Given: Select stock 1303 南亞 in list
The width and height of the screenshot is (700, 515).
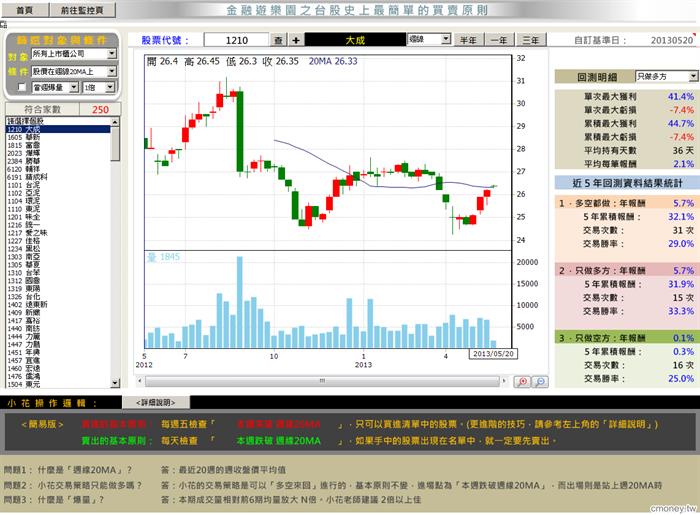Looking at the screenshot, I should point(58,257).
